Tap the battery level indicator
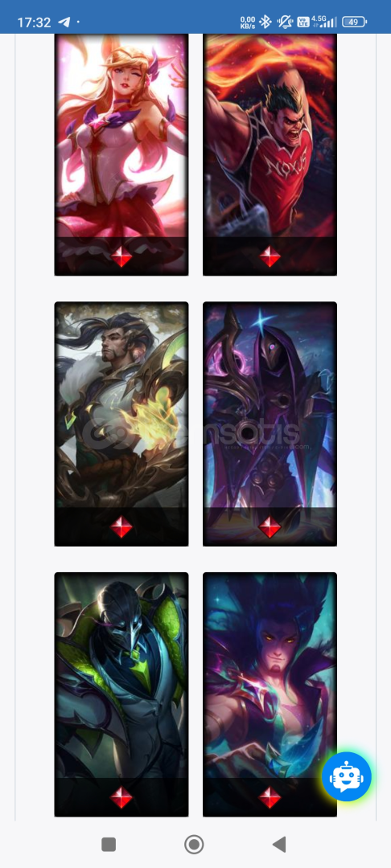 point(355,23)
